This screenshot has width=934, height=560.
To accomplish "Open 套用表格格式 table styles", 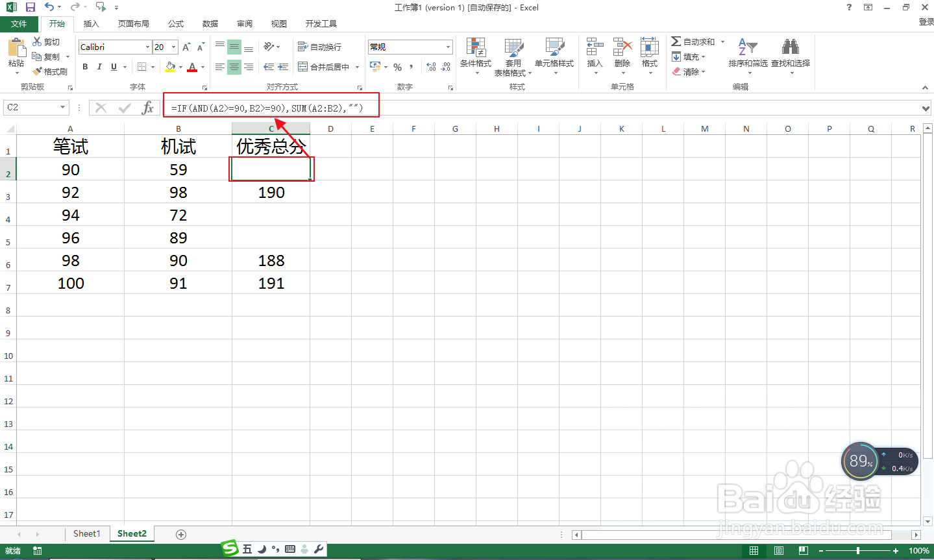I will pyautogui.click(x=513, y=56).
